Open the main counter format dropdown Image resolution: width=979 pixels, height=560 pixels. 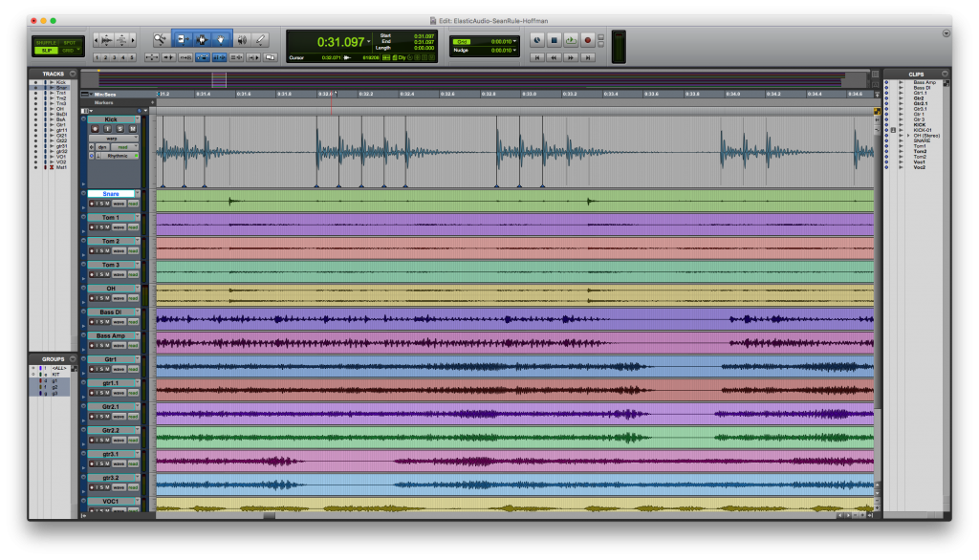369,42
